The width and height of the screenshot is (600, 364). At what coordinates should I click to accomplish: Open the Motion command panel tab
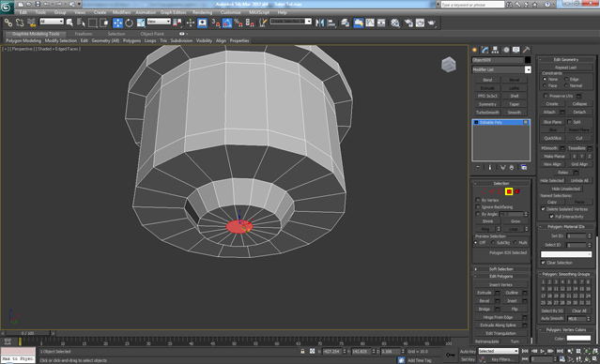(506, 50)
